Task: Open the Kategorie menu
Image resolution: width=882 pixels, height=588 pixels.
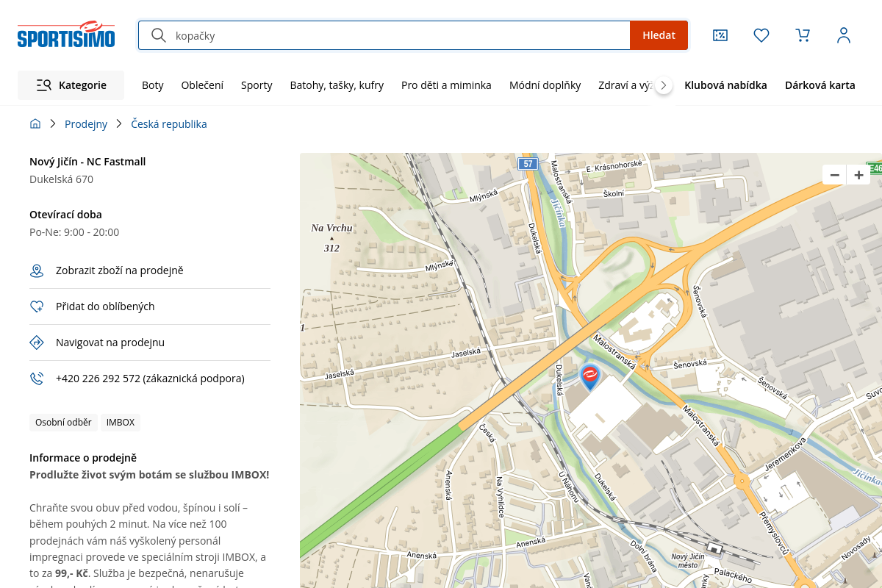Action: (x=71, y=85)
